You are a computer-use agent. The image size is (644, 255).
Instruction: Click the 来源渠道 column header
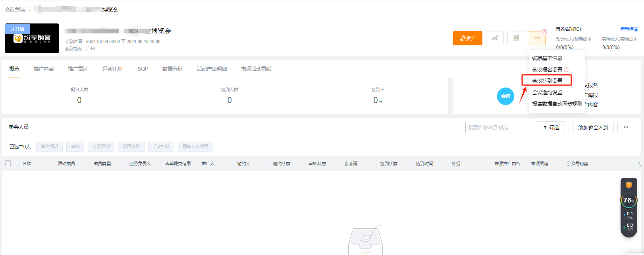tap(540, 164)
